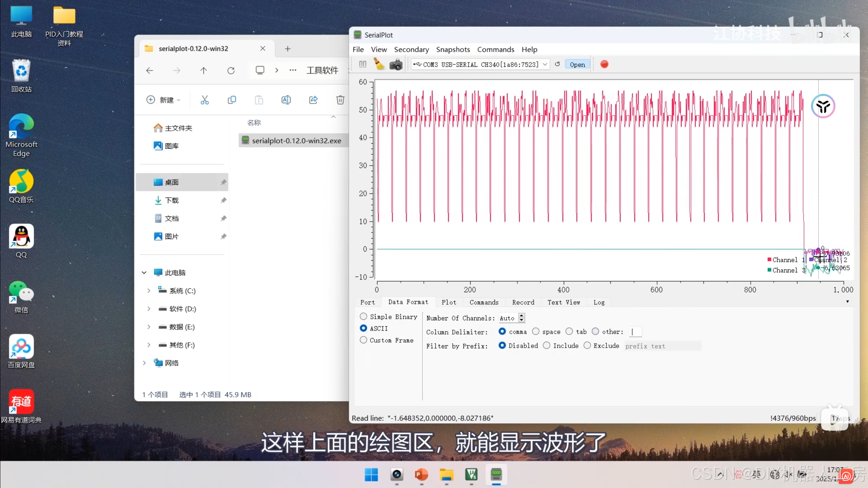Click the reload ports refresh icon
Viewport: 868px width, 488px height.
point(557,64)
